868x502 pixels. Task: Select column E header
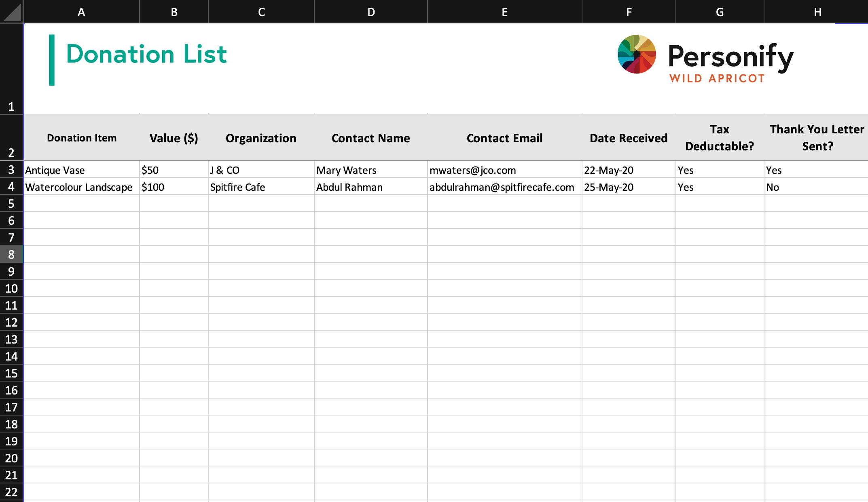tap(505, 12)
